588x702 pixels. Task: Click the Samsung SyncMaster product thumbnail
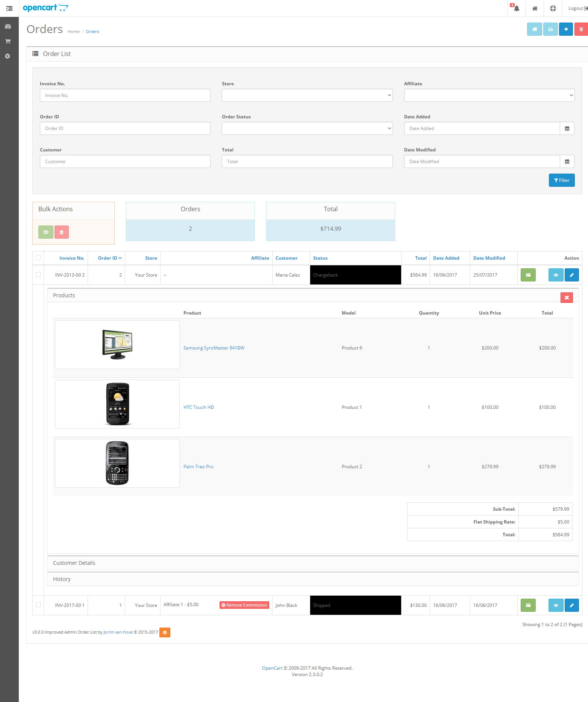[x=117, y=345]
